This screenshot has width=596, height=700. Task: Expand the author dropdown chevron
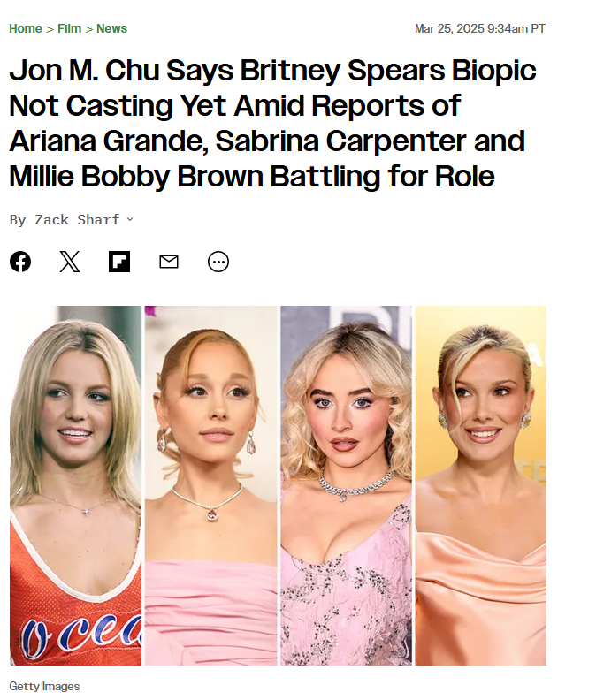(x=130, y=219)
